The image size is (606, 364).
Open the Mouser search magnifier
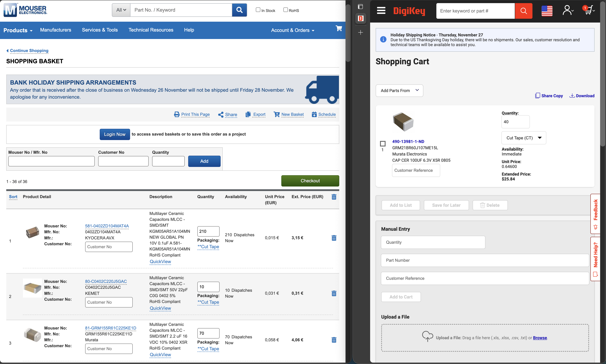(239, 10)
